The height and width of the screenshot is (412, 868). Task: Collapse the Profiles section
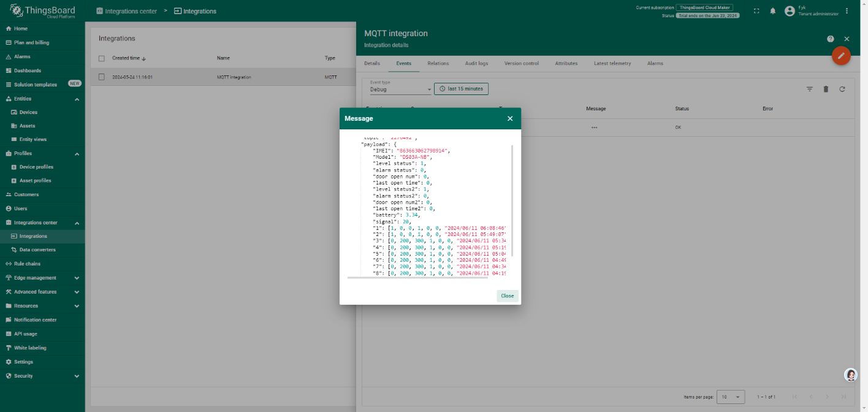click(x=77, y=153)
